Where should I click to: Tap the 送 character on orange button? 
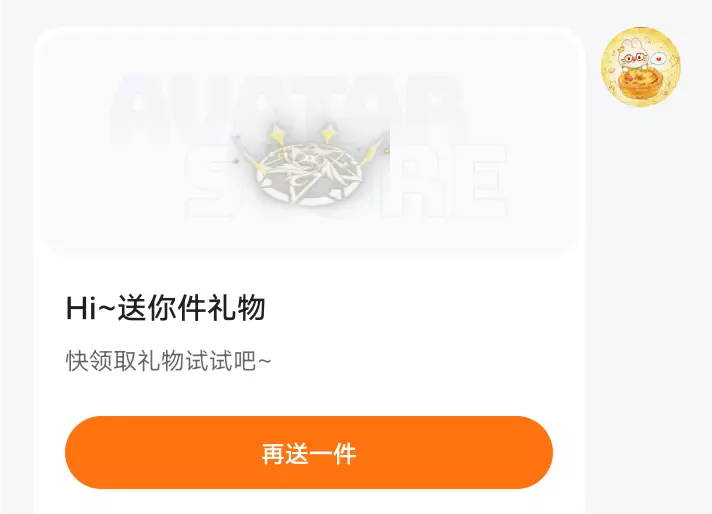coord(297,453)
